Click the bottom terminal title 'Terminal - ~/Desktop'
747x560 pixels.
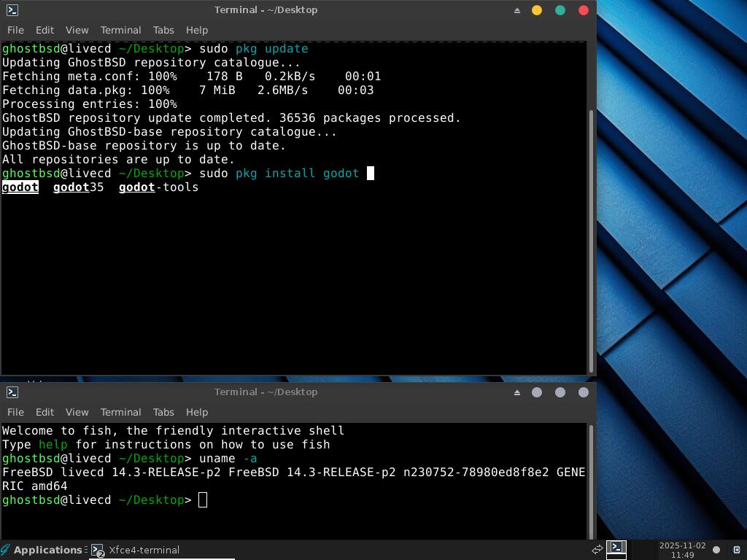pyautogui.click(x=266, y=392)
